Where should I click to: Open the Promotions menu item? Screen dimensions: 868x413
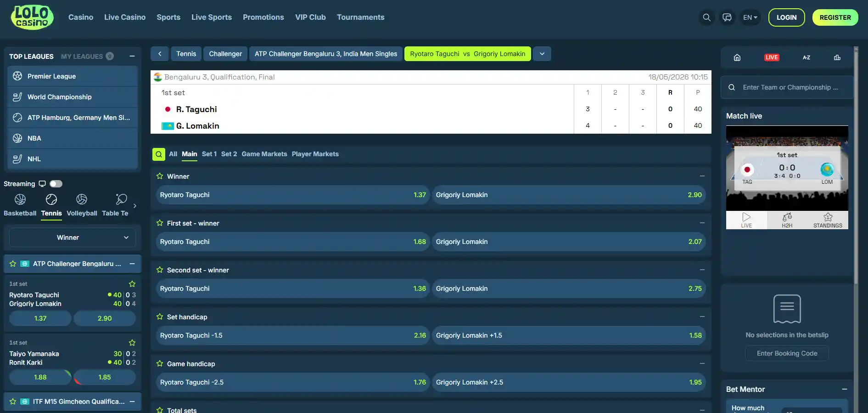pyautogui.click(x=263, y=17)
